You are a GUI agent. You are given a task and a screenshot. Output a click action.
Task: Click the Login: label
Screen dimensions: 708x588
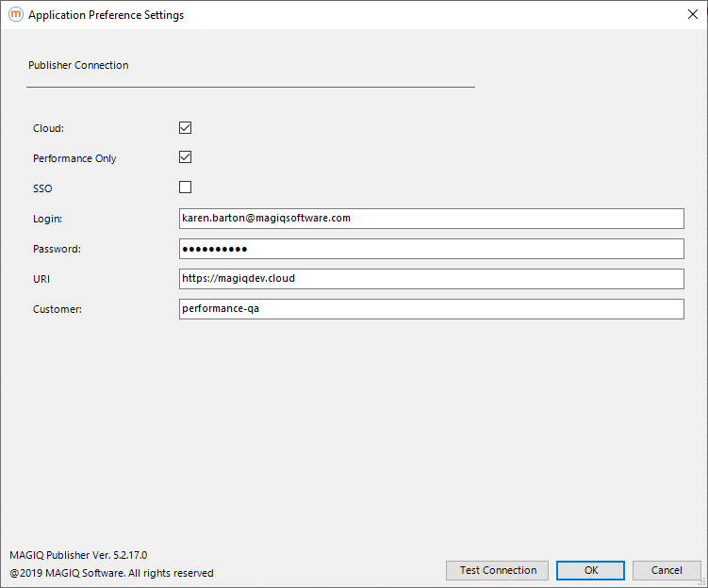tap(47, 219)
